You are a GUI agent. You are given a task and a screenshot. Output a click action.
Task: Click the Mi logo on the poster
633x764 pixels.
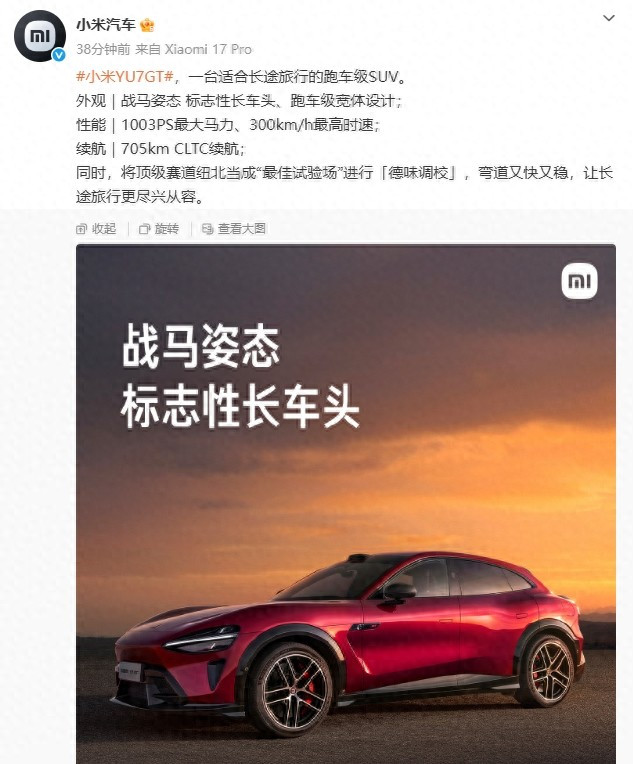[579, 281]
